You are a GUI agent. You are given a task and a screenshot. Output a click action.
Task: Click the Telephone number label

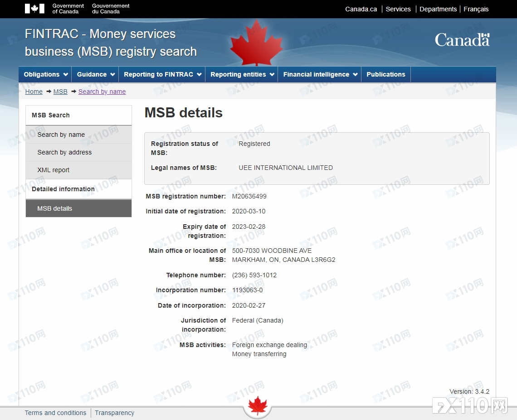coord(196,275)
